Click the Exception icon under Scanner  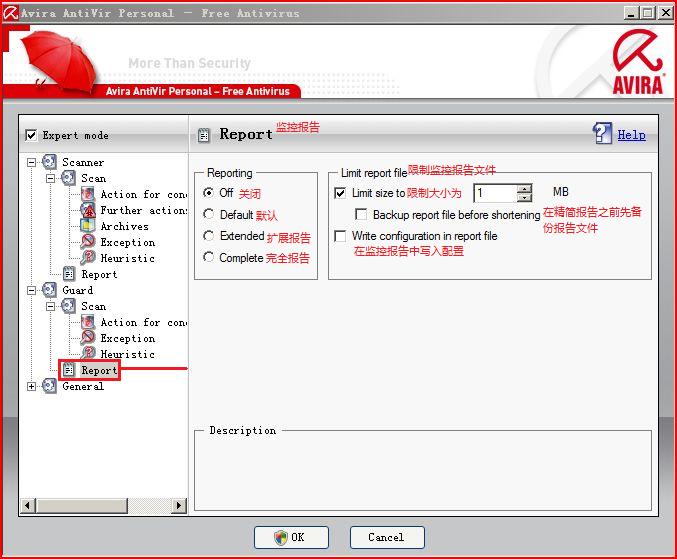coord(88,242)
